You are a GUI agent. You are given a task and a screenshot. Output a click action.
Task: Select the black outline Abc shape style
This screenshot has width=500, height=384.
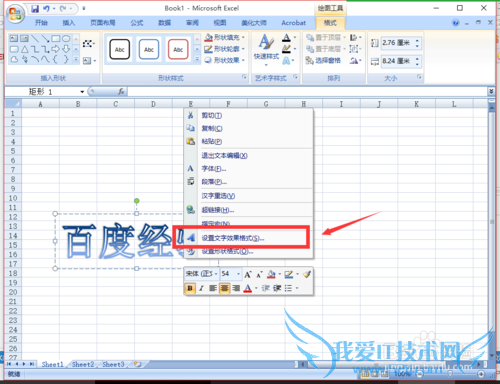point(119,49)
